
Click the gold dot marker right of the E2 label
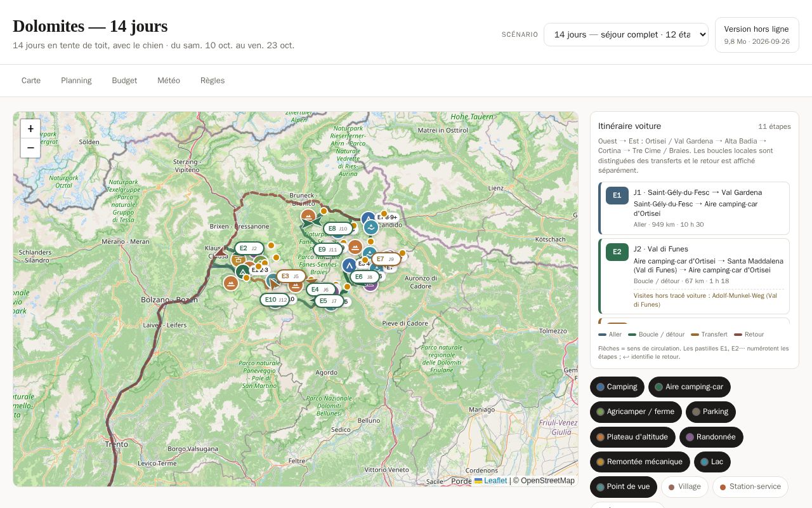point(271,245)
